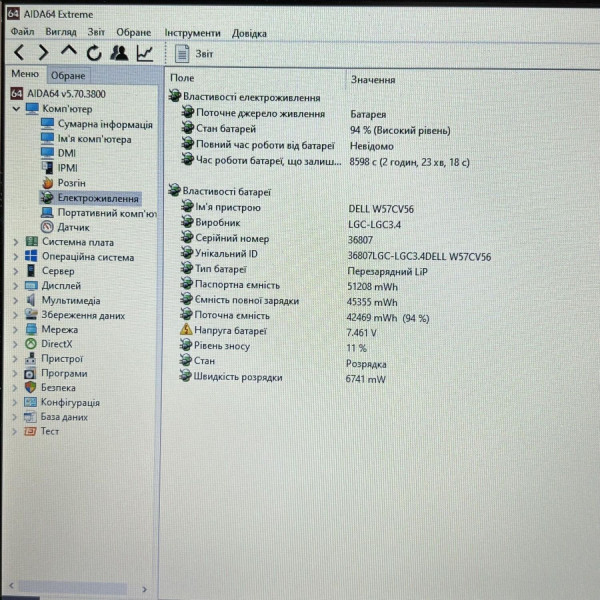Expand the Системна плата node

(16, 242)
